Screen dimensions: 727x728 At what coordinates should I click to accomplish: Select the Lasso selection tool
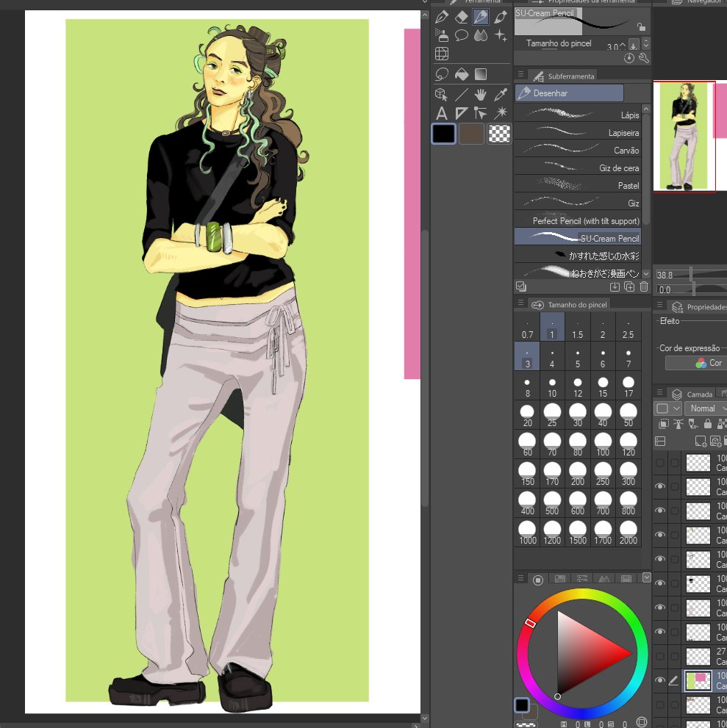click(x=442, y=74)
